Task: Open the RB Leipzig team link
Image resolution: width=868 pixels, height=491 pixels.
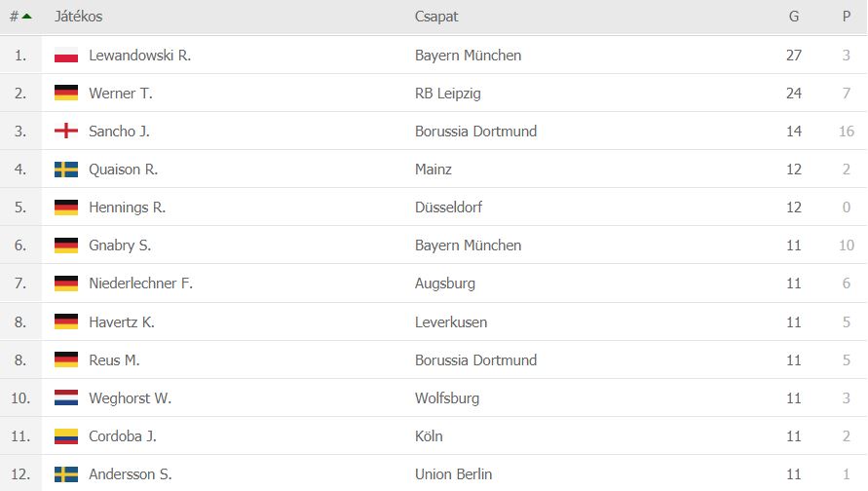Action: 448,94
